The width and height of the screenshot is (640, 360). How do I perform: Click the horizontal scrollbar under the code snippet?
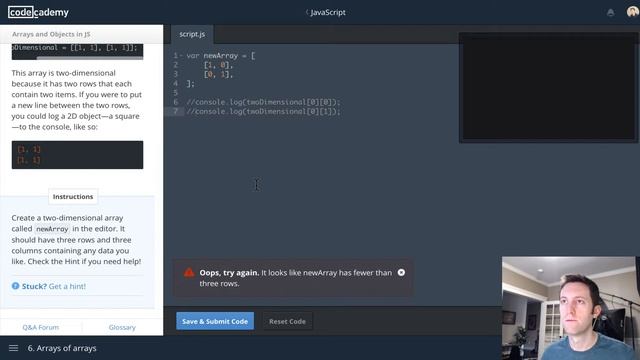click(x=90, y=58)
